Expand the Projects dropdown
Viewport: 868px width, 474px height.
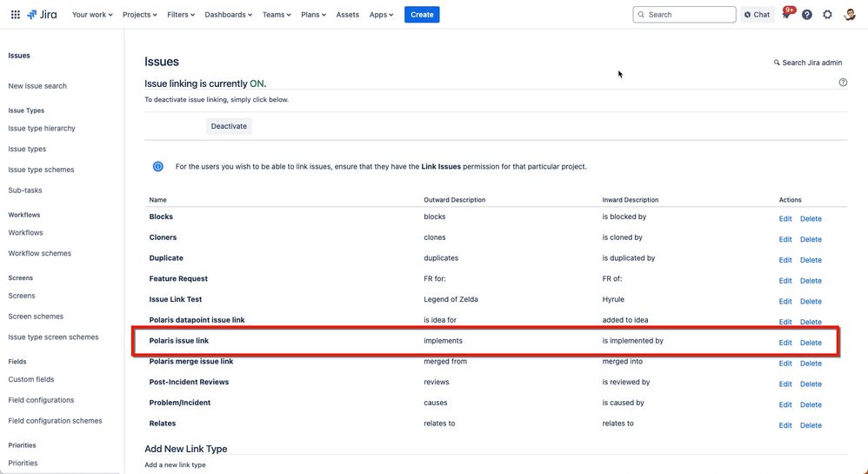pyautogui.click(x=139, y=15)
